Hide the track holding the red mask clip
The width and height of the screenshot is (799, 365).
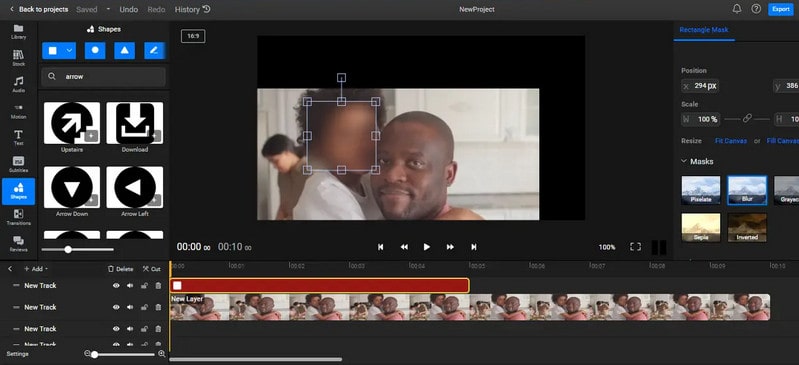click(116, 285)
